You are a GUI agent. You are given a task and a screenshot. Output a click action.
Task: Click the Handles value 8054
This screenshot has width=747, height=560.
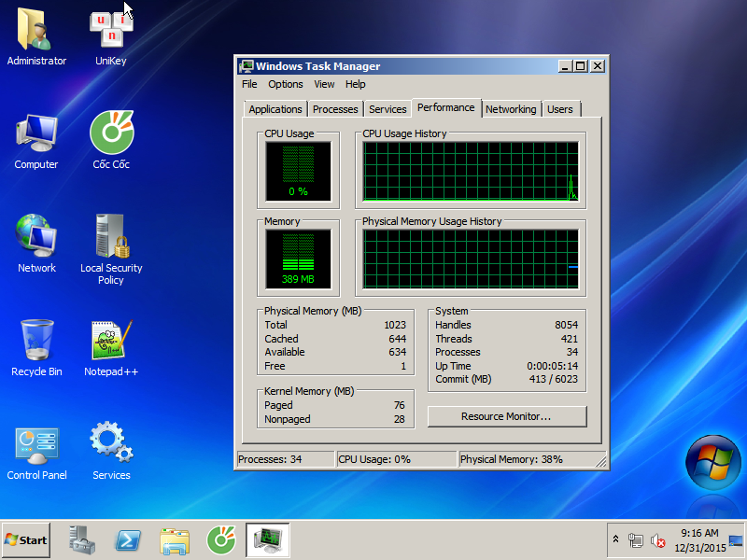click(566, 325)
